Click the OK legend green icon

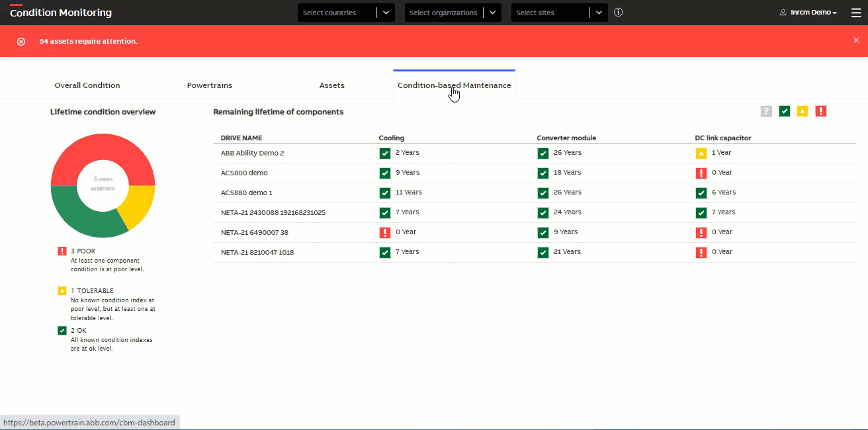tap(62, 331)
